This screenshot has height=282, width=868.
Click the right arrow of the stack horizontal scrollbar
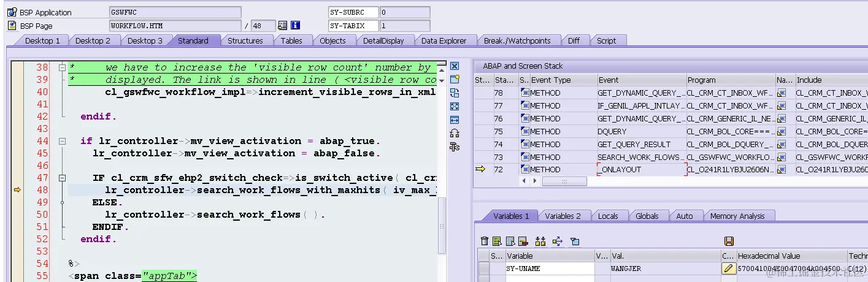534,181
